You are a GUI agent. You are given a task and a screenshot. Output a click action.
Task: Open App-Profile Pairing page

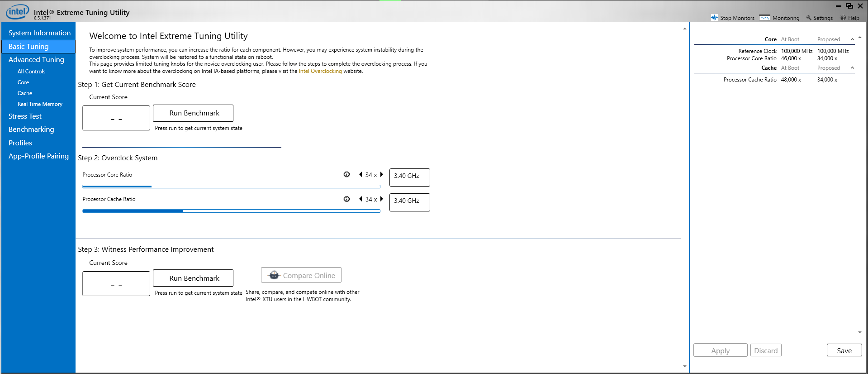(39, 156)
